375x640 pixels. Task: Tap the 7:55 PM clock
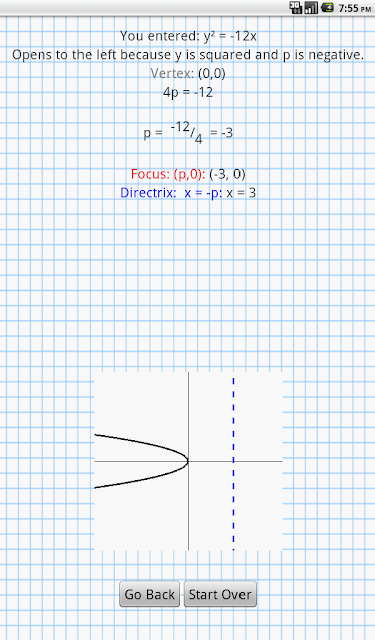point(355,8)
